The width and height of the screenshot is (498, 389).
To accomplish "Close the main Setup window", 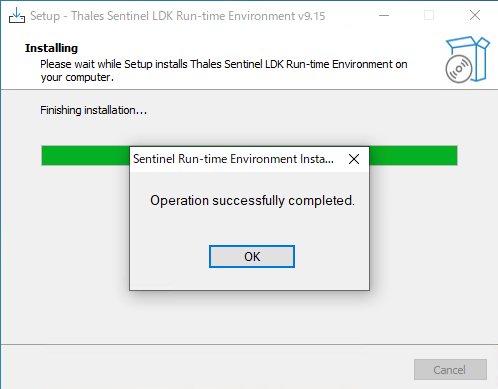I will pyautogui.click(x=475, y=15).
